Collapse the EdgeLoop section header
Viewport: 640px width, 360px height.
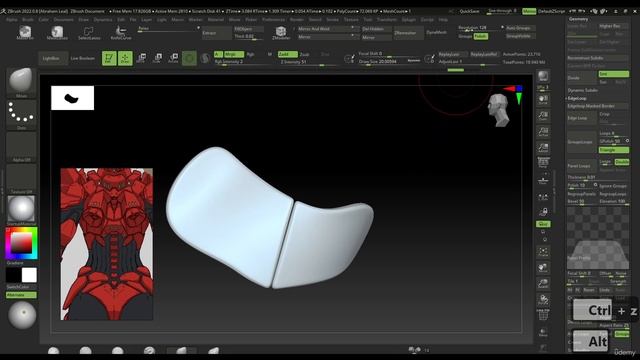coord(577,98)
